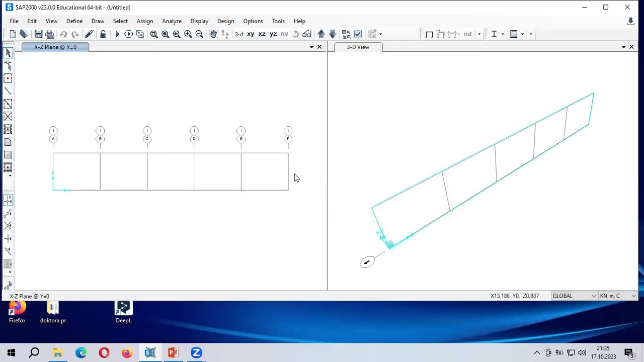644x362 pixels.
Task: Toggle Snap to Ends and Midpoints
Action: click(x=8, y=213)
